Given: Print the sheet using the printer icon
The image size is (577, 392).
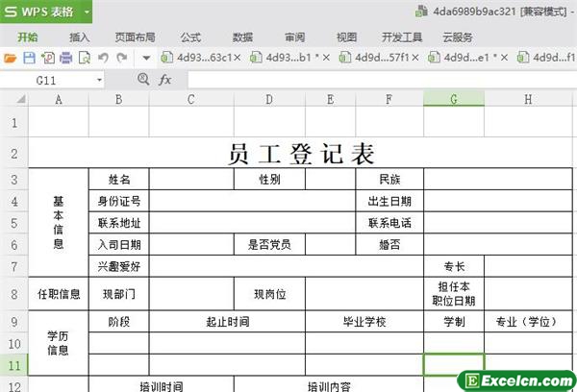Looking at the screenshot, I should click(x=66, y=58).
